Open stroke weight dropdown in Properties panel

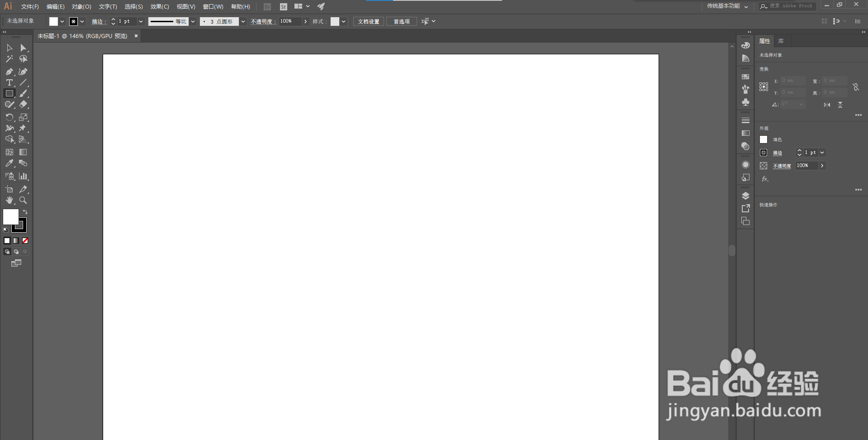822,153
